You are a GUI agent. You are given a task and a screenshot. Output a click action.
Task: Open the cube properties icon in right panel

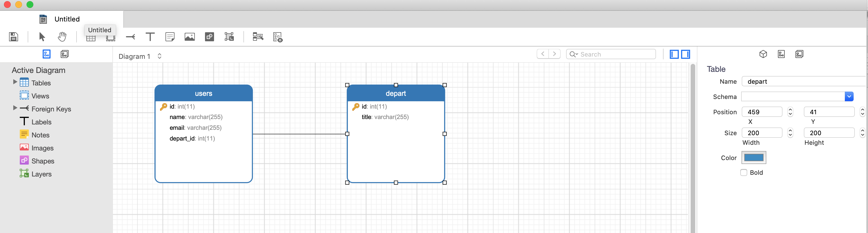point(763,54)
